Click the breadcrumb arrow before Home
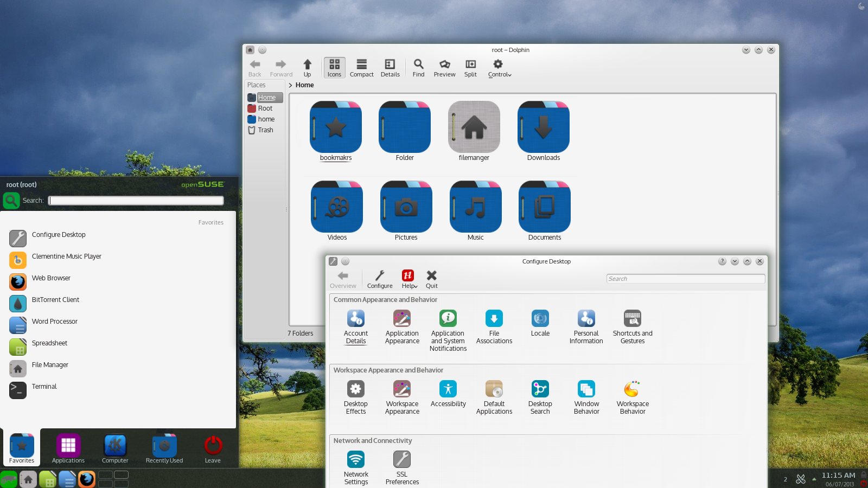868x488 pixels. pos(291,85)
